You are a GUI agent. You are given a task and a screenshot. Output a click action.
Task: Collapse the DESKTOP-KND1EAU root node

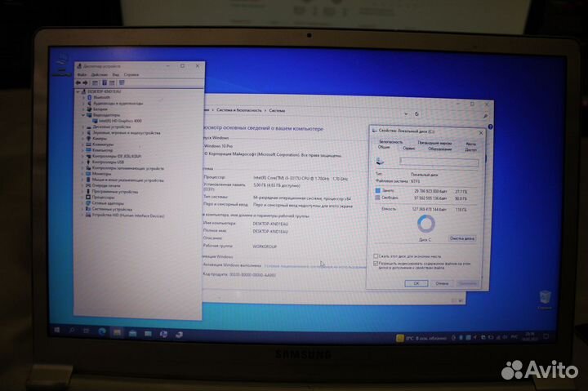pos(78,91)
